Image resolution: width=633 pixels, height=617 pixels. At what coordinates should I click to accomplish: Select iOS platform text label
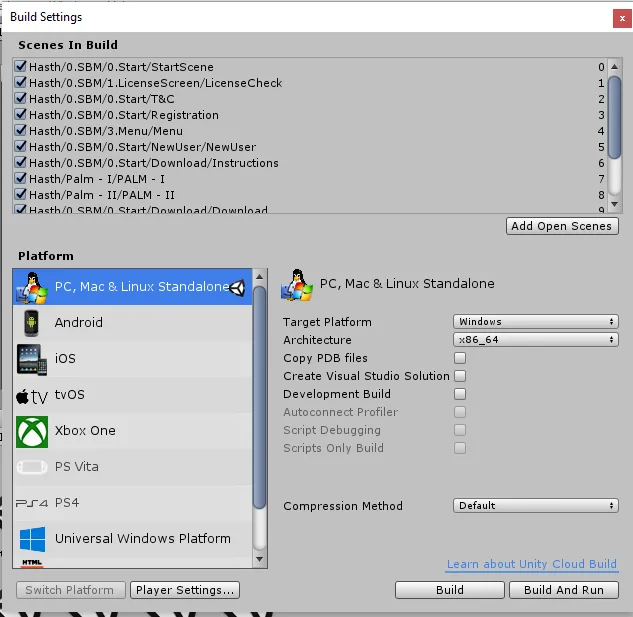(65, 359)
